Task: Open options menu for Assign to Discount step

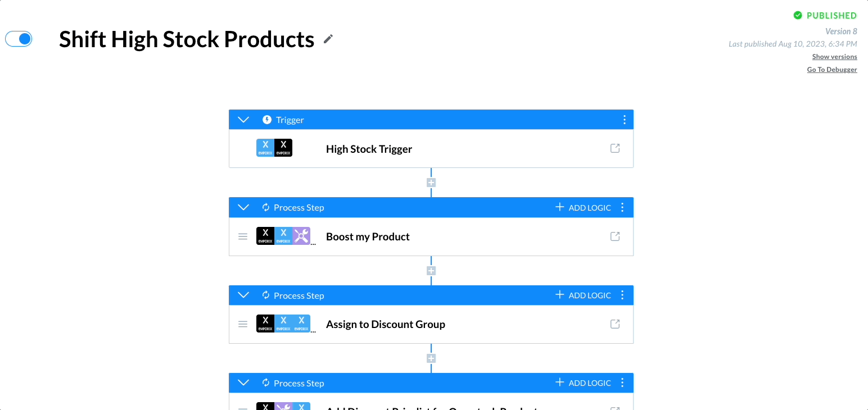Action: coord(622,295)
